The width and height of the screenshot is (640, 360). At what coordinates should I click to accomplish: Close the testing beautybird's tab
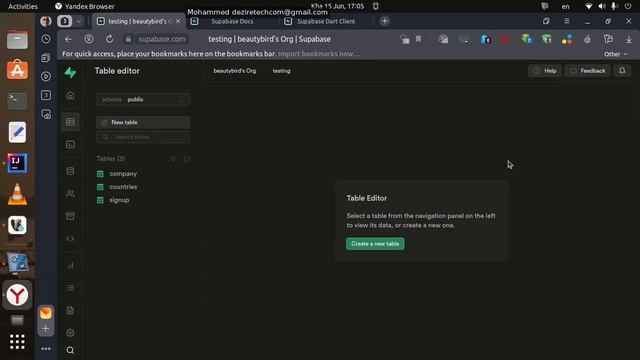click(x=178, y=21)
